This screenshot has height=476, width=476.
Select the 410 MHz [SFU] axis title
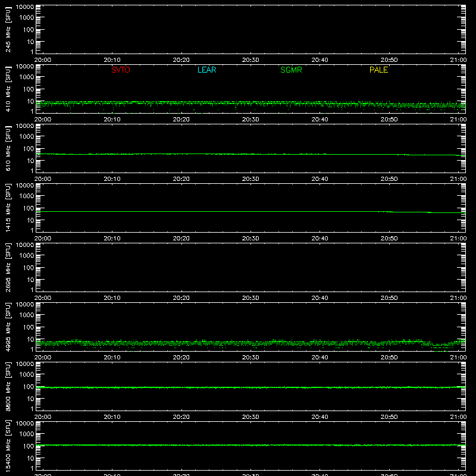pos(8,89)
